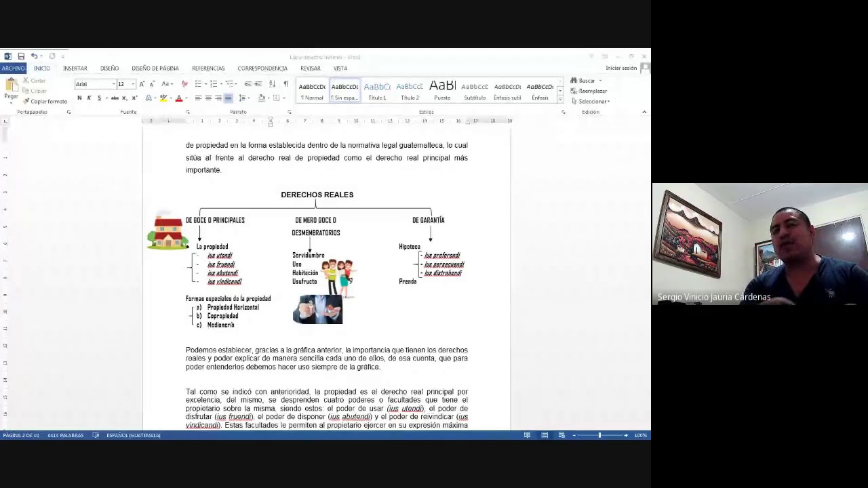Apply the Normal style

pos(312,91)
